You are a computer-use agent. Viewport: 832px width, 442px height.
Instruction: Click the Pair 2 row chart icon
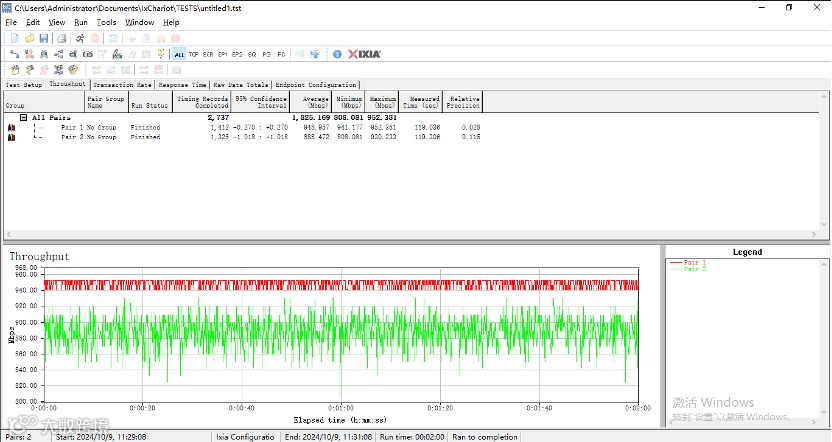(11, 137)
